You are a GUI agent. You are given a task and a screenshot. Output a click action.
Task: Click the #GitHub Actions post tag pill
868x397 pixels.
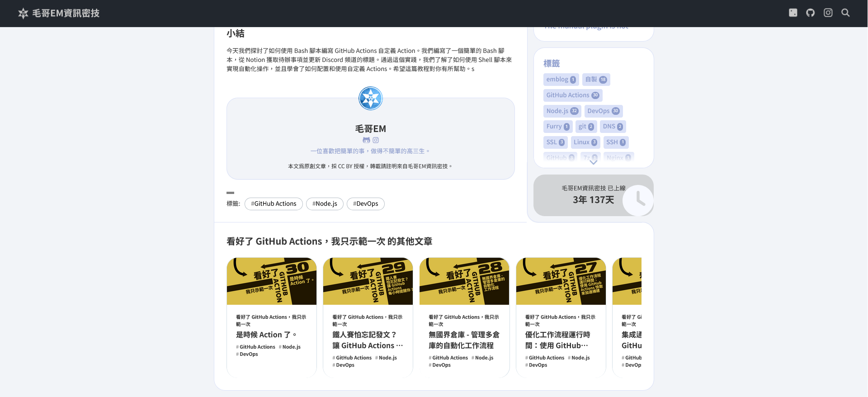pos(274,204)
